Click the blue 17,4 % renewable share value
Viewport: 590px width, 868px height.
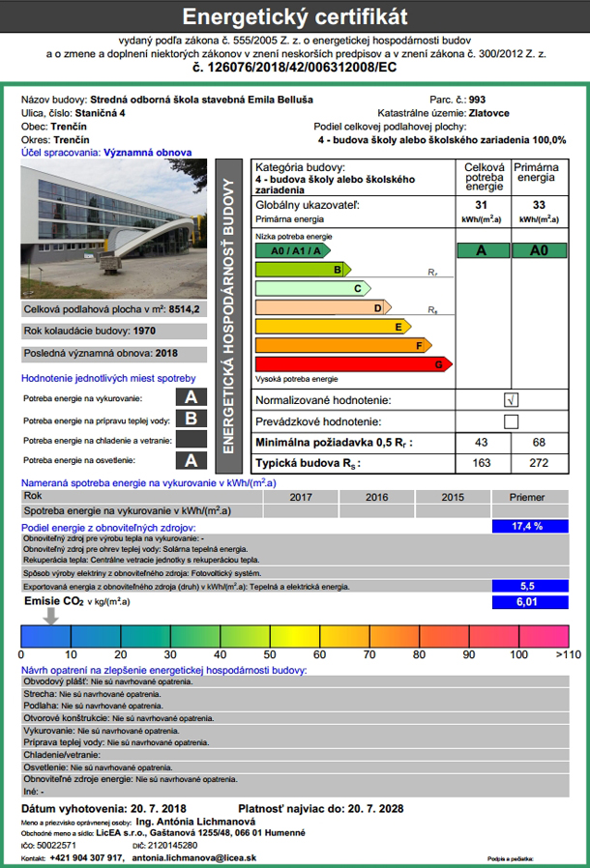530,526
